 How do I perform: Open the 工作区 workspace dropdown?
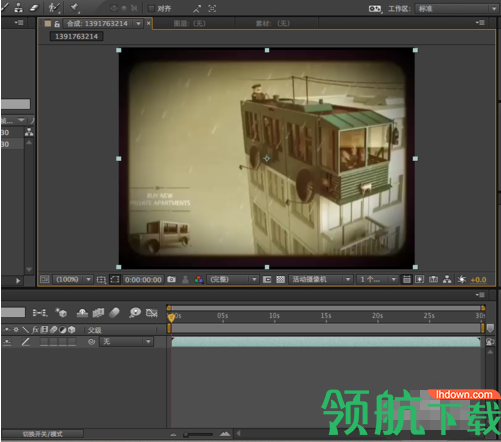pyautogui.click(x=456, y=9)
